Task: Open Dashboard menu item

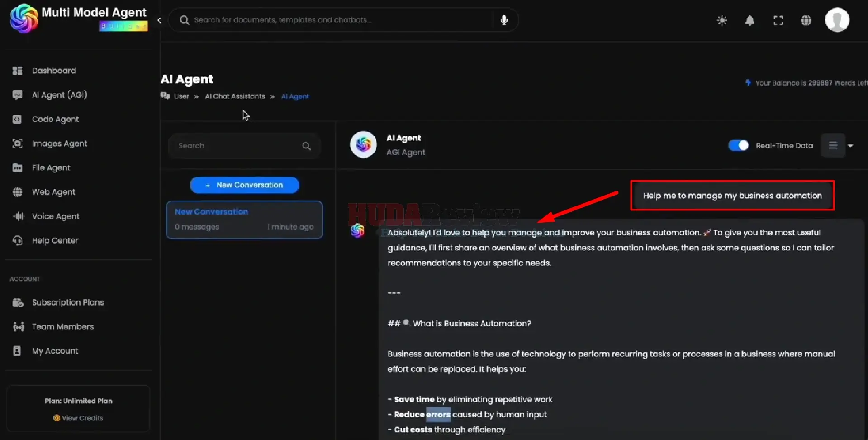Action: [54, 71]
